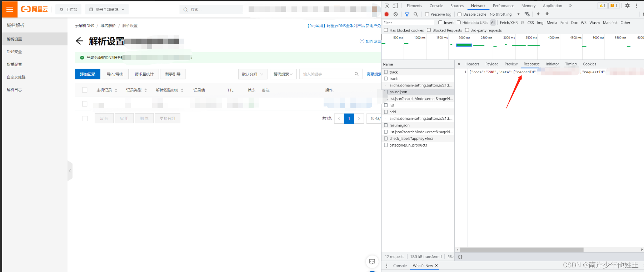Focus the network Filter field
Screen dimensions: 644x272
(408, 23)
